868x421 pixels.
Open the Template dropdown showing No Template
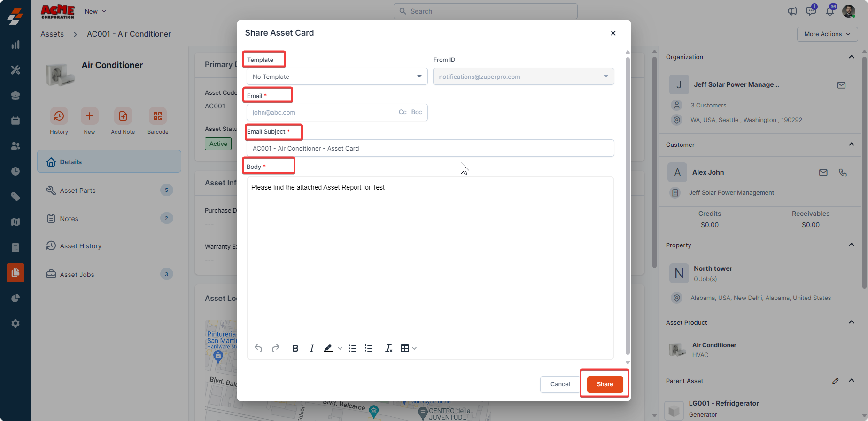[337, 77]
